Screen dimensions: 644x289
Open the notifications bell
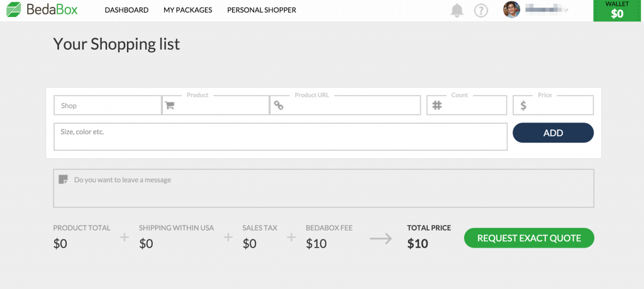coord(457,11)
